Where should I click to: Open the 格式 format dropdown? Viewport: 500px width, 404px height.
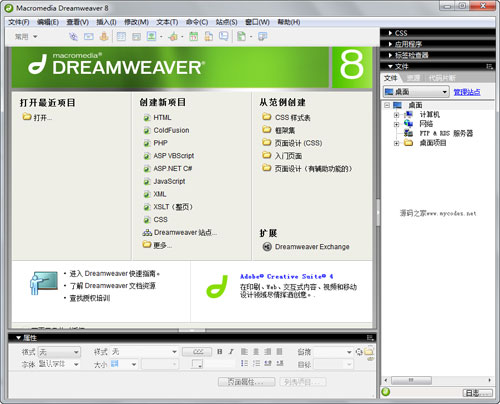59,352
